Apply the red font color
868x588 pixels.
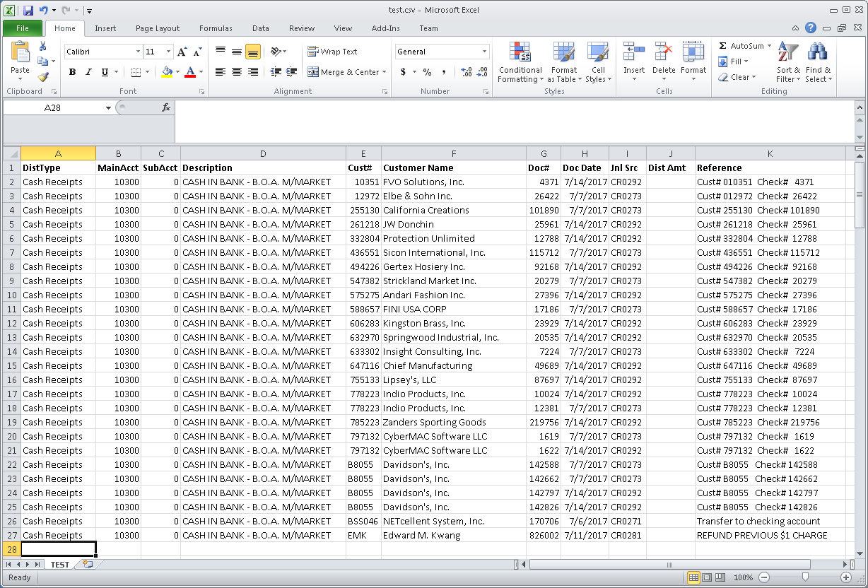[x=189, y=72]
